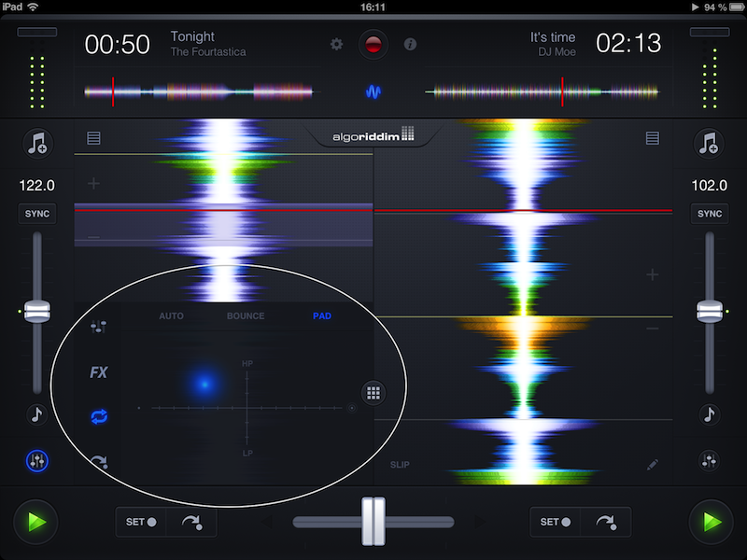The image size is (747, 560).
Task: Toggle SYNC on the left deck
Action: pyautogui.click(x=38, y=214)
